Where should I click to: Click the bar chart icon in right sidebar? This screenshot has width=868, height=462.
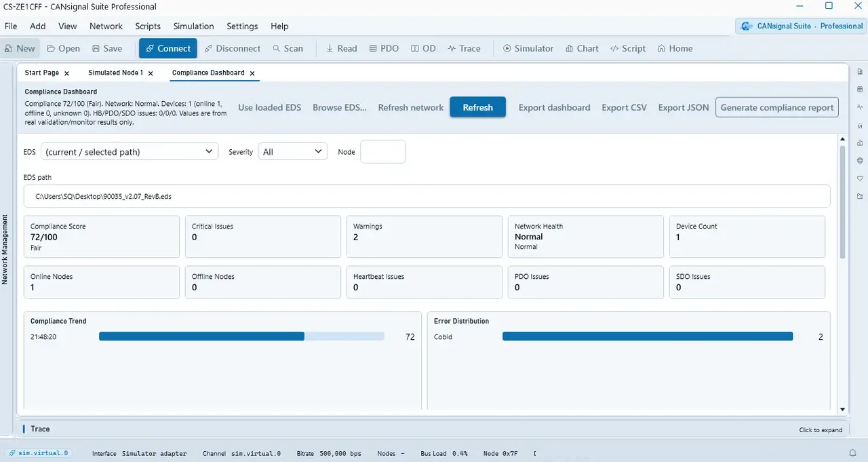[860, 142]
